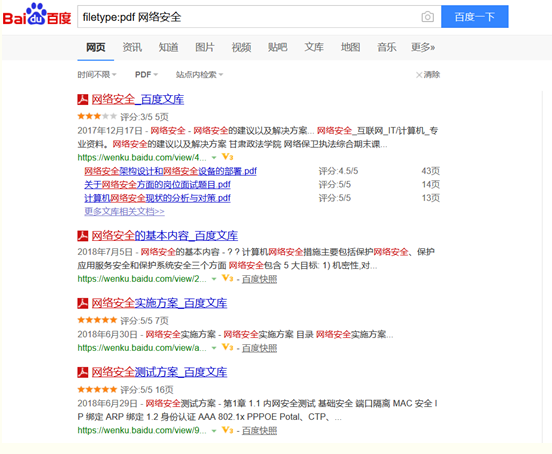Click the V3 badge under the first result
The image size is (552, 454).
227,157
